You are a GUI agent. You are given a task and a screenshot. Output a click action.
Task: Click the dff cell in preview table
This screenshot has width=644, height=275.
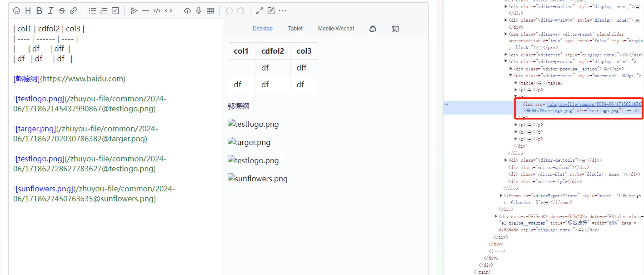pyautogui.click(x=304, y=68)
